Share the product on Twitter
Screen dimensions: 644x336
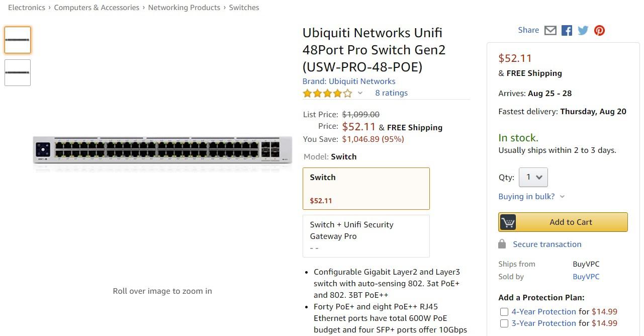(582, 30)
